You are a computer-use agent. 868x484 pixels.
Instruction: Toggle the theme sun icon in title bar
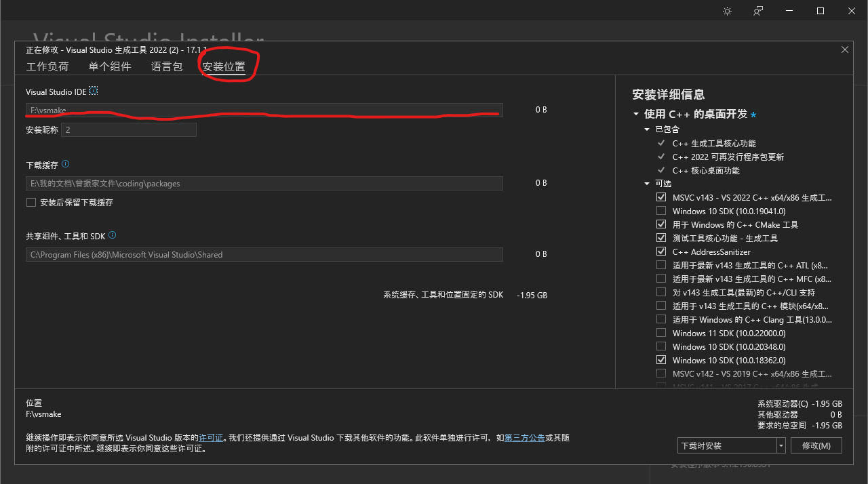pyautogui.click(x=728, y=11)
